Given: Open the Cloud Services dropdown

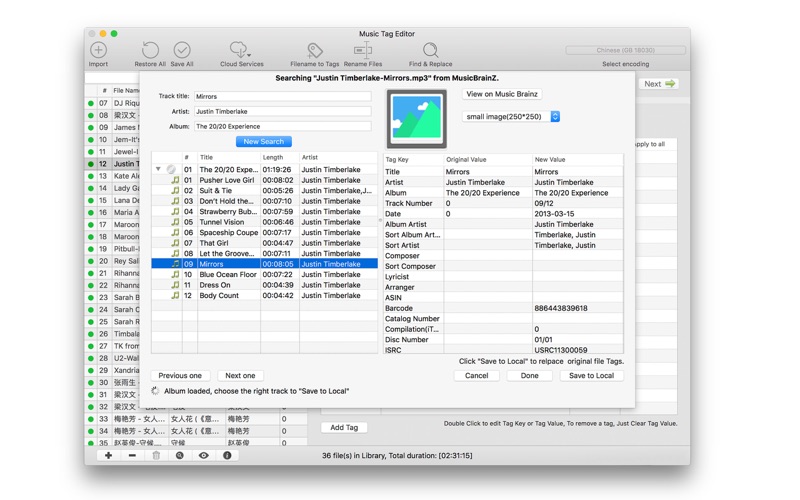Looking at the screenshot, I should click(x=241, y=51).
